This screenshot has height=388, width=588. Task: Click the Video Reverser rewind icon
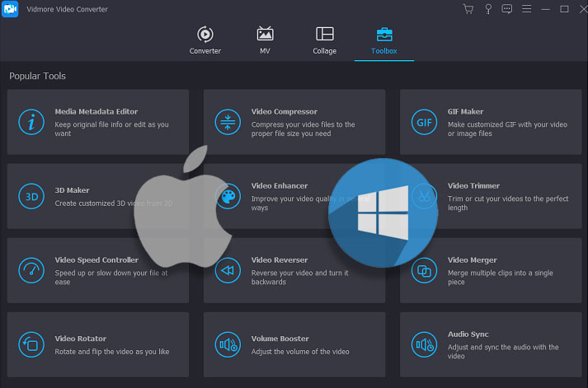coord(228,270)
